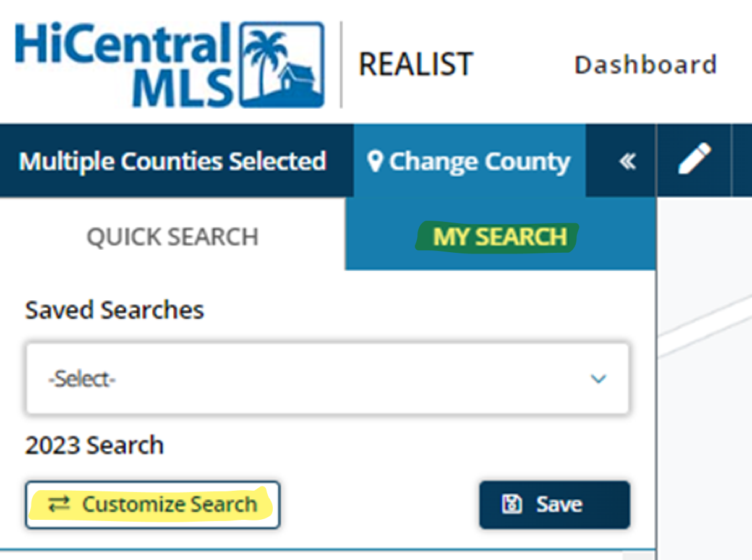
Task: Click the 2023 Search heading
Action: (93, 444)
